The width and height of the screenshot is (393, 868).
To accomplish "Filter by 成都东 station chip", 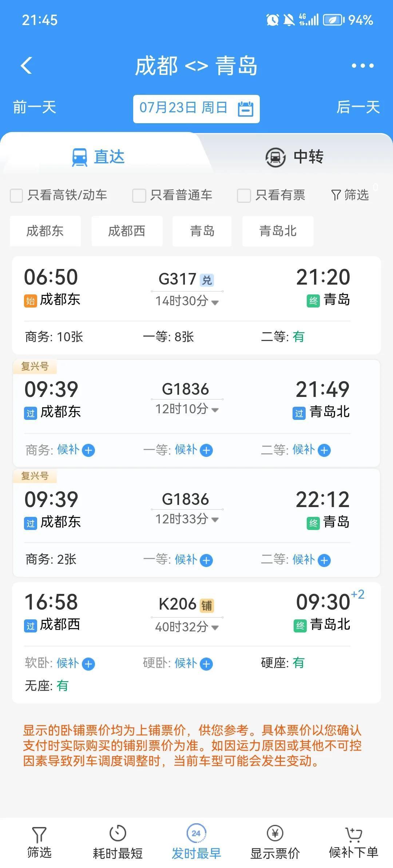I will [45, 231].
